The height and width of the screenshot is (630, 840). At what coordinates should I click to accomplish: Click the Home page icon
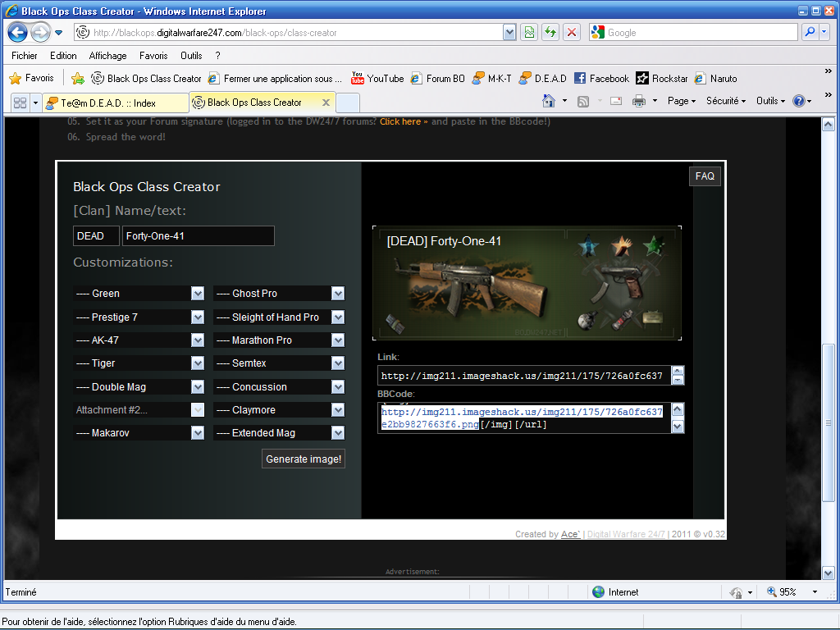549,101
